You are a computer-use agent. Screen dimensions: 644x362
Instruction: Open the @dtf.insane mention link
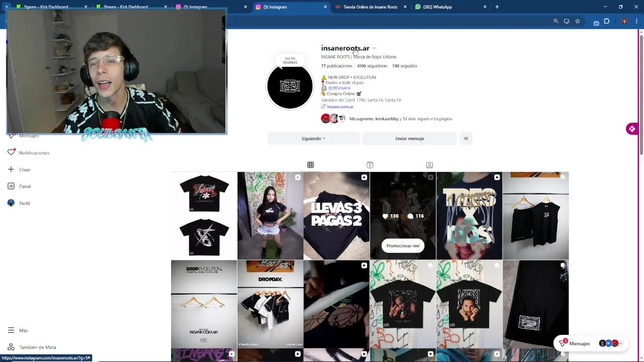point(339,88)
